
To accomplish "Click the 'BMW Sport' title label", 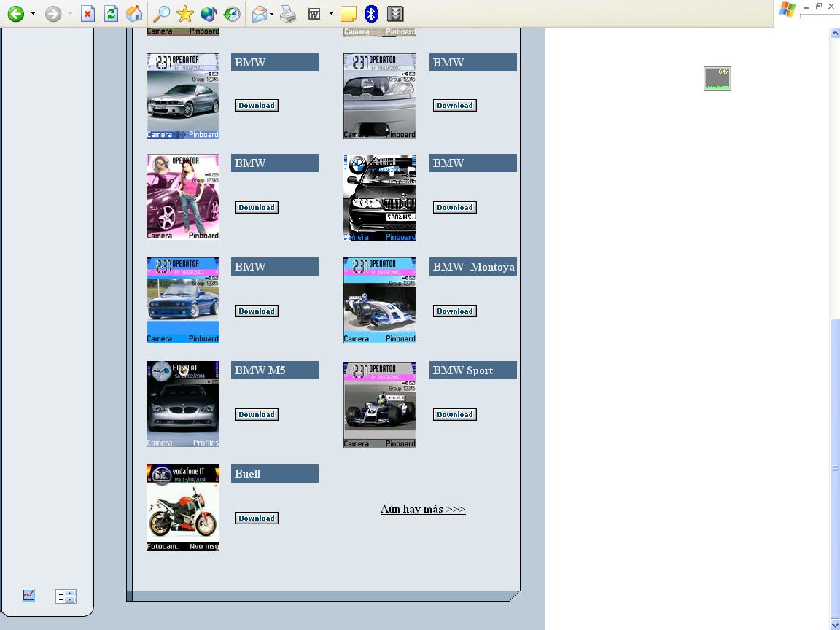I will tap(473, 370).
